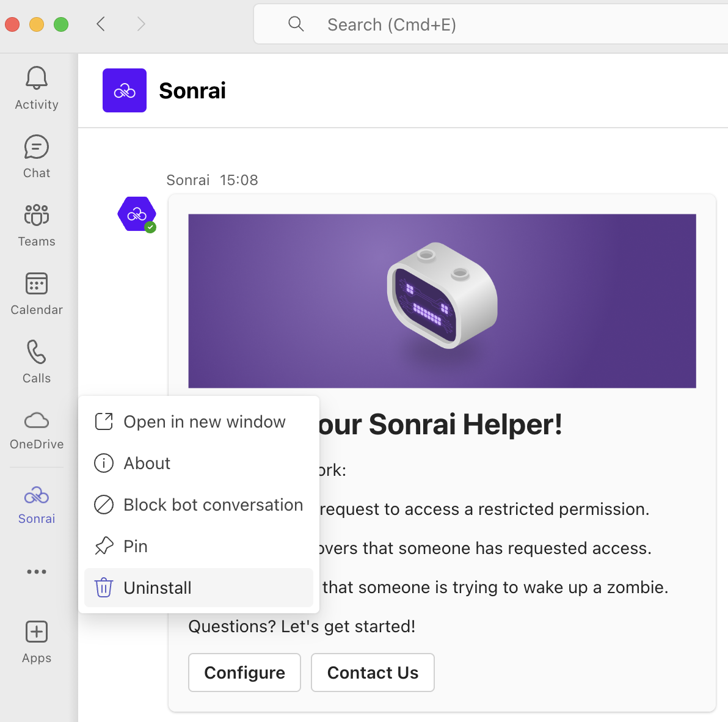Image resolution: width=728 pixels, height=722 pixels.
Task: Click the search magnifier icon
Action: pyautogui.click(x=296, y=24)
